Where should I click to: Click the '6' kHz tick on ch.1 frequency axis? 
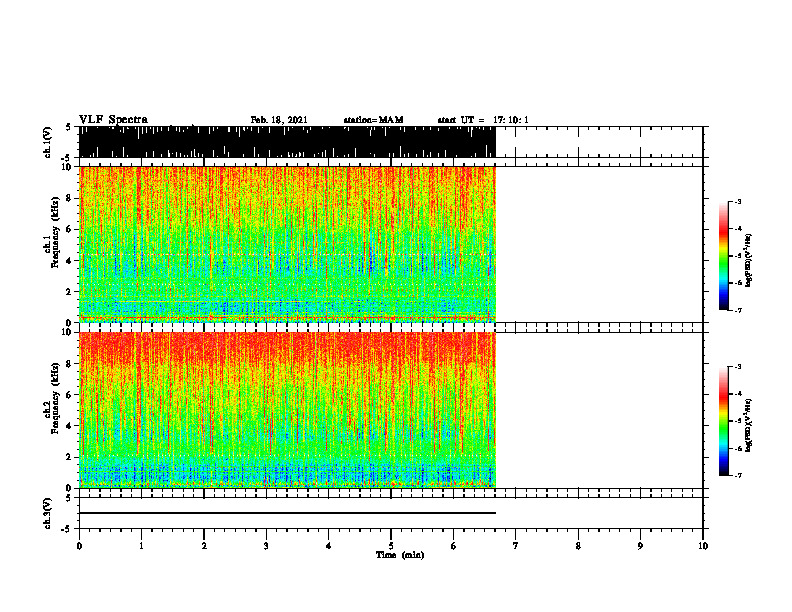pyautogui.click(x=69, y=230)
